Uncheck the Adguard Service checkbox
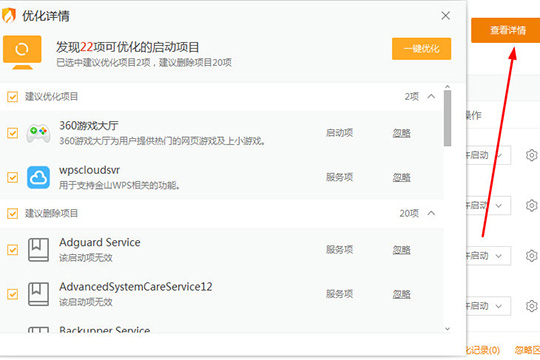The height and width of the screenshot is (360, 540). pos(12,250)
